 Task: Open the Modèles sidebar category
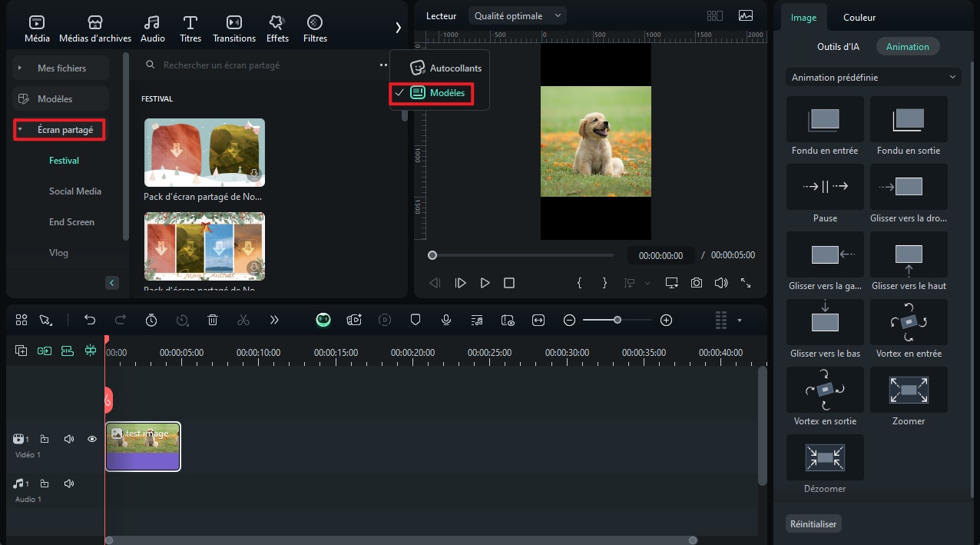click(x=61, y=99)
